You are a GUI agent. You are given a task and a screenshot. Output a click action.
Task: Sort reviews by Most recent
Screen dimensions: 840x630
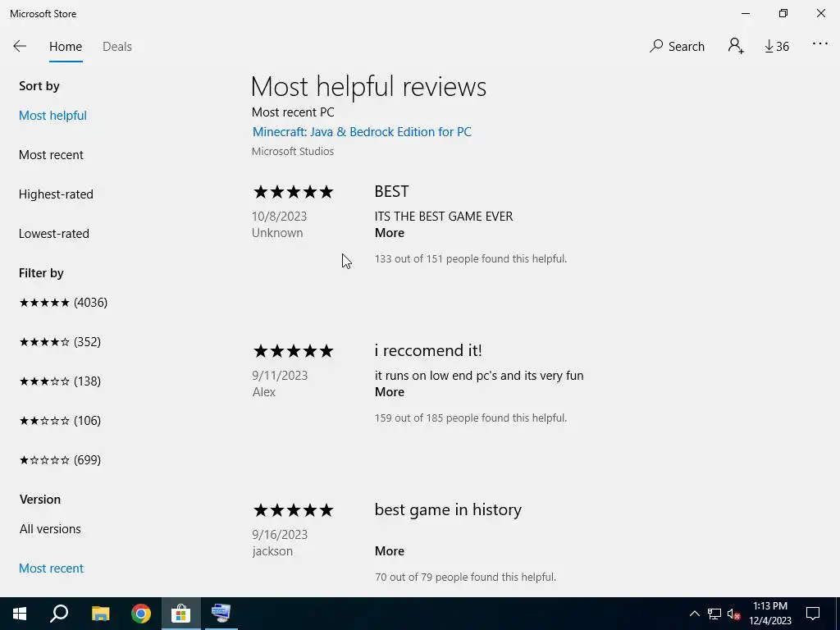51,155
